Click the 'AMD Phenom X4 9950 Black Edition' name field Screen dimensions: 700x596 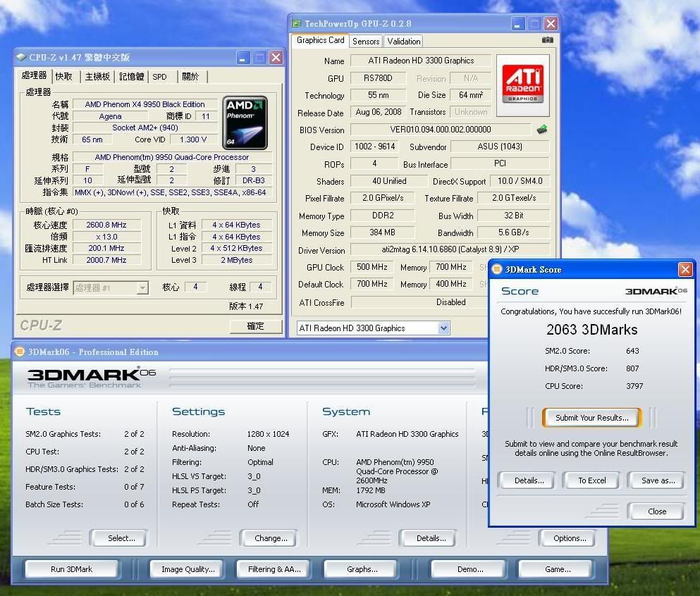click(x=145, y=104)
